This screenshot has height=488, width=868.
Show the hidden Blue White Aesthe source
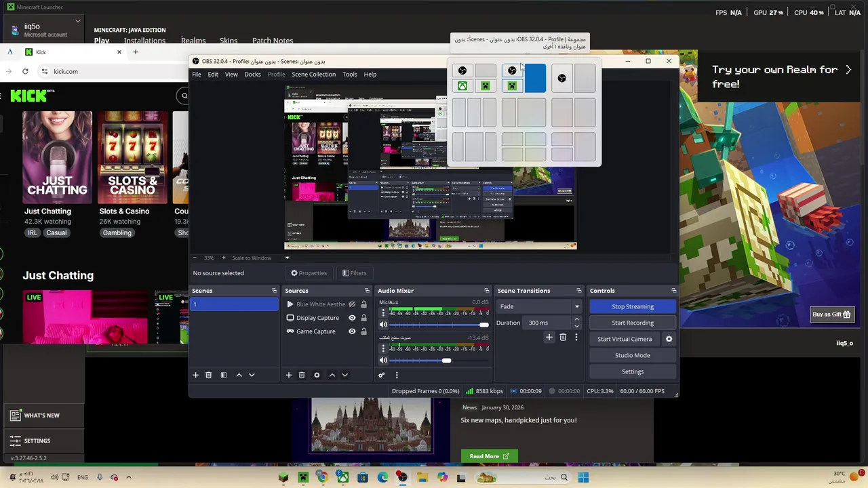[352, 304]
